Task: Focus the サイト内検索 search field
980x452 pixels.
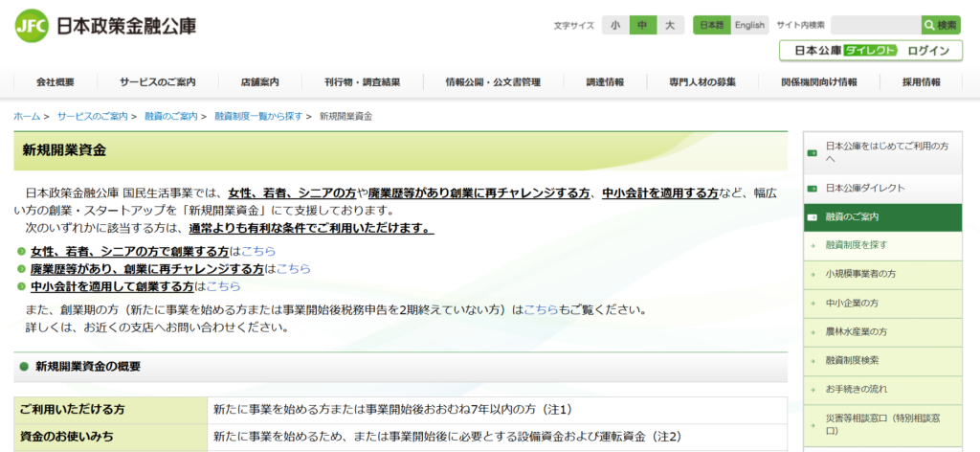Action: pyautogui.click(x=876, y=25)
